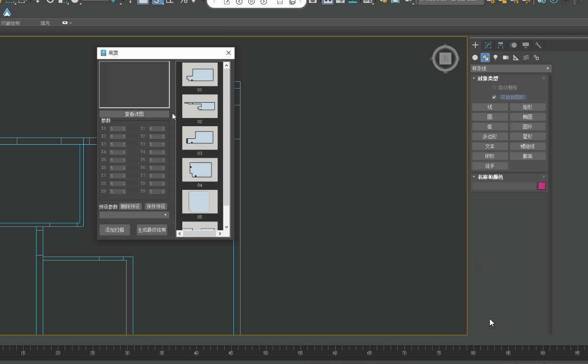This screenshot has width=588, height=364.
Task: Click the recorder pause icon
Action: pos(251,2)
